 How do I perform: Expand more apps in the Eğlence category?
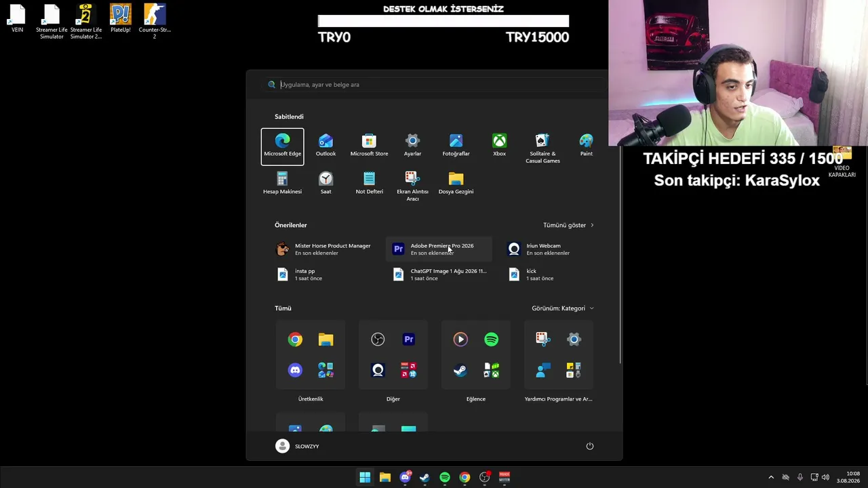492,370
